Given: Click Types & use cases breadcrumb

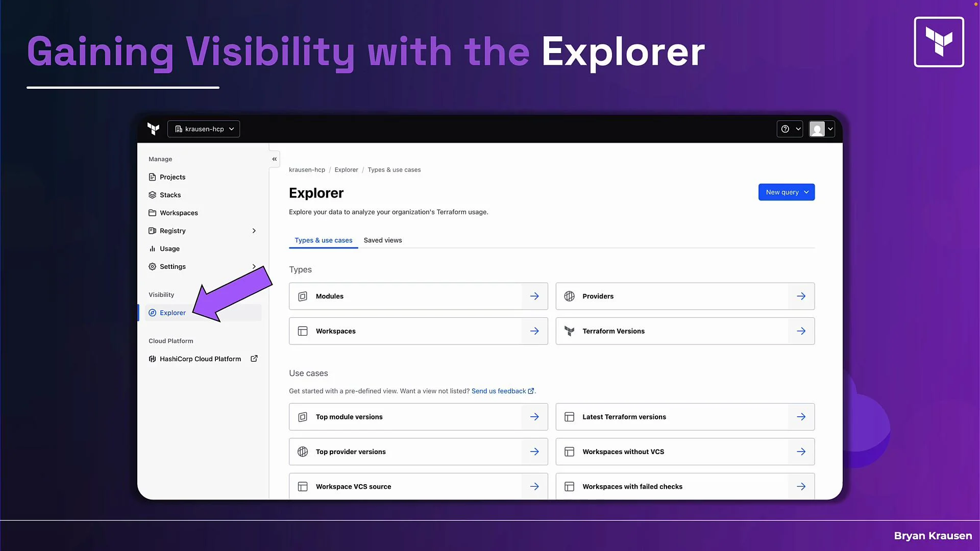Looking at the screenshot, I should tap(394, 170).
